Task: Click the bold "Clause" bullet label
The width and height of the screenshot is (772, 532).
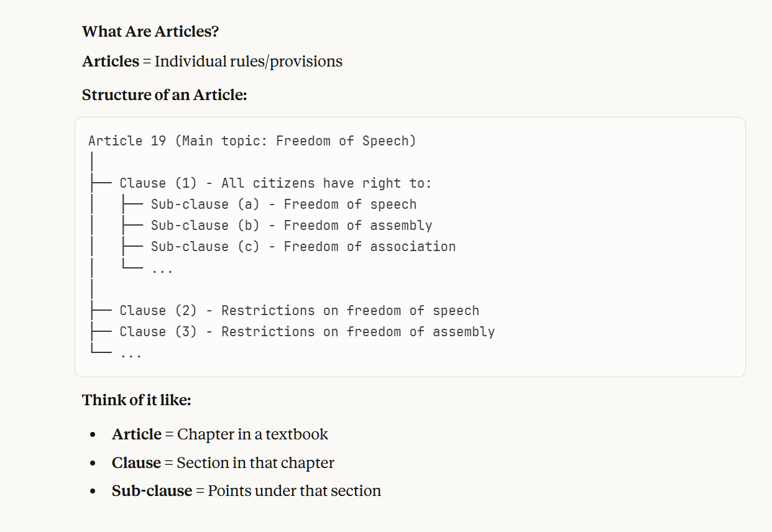Action: 136,463
